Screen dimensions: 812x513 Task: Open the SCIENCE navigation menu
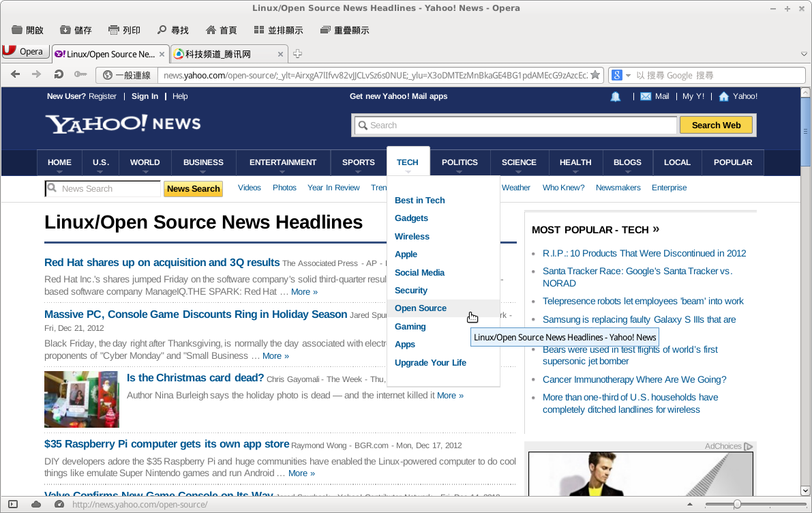click(519, 163)
